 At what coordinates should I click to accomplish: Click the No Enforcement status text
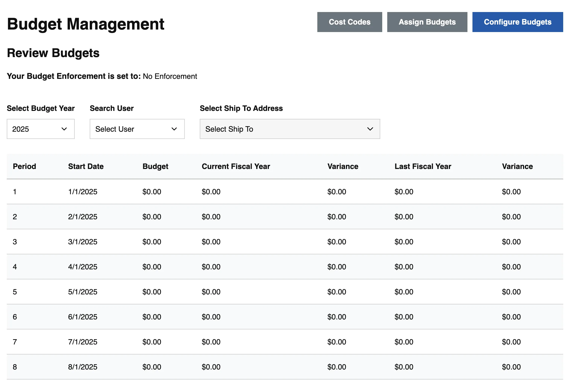coord(170,76)
